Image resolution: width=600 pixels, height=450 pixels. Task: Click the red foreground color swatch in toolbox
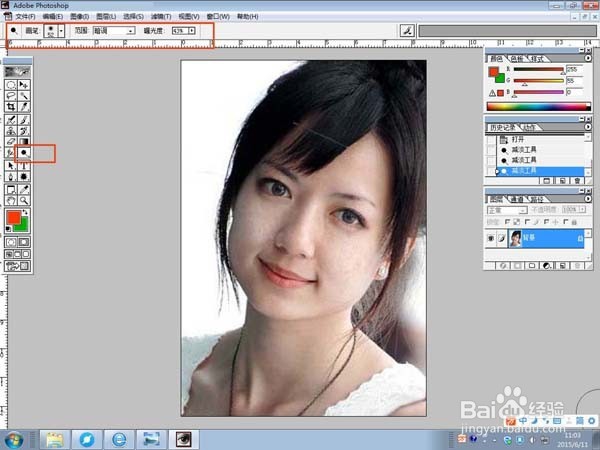click(13, 218)
